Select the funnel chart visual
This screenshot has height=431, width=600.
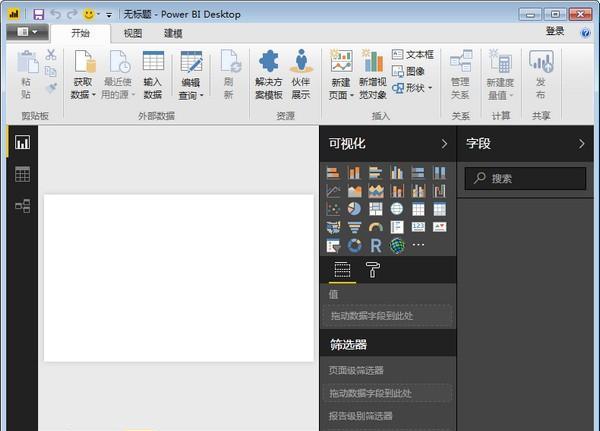pos(354,227)
